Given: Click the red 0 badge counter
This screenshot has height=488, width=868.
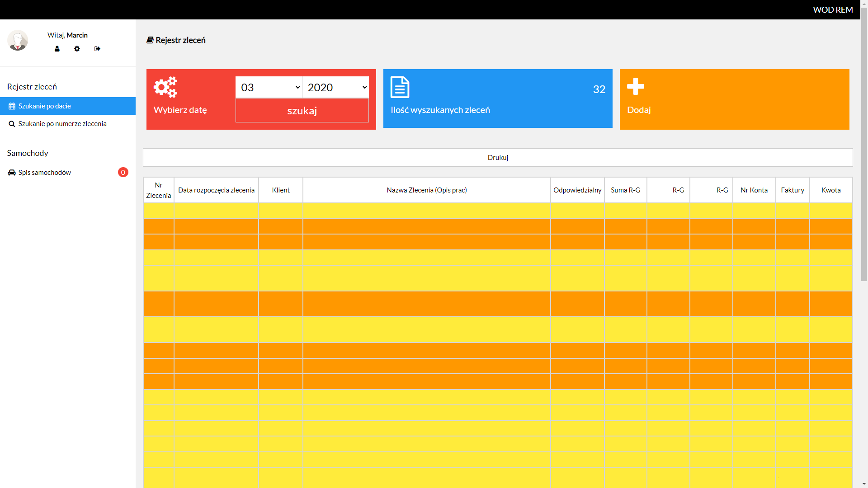Looking at the screenshot, I should coord(123,172).
